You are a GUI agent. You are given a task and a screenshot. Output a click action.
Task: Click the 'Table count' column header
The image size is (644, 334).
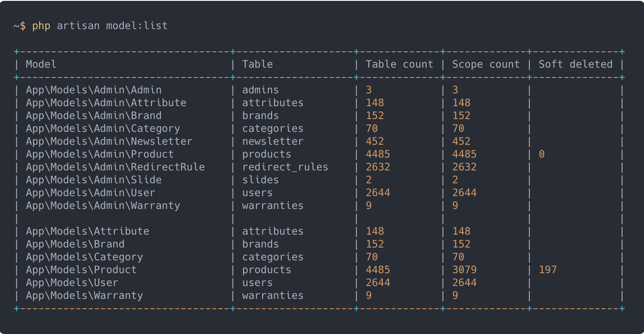pos(399,64)
